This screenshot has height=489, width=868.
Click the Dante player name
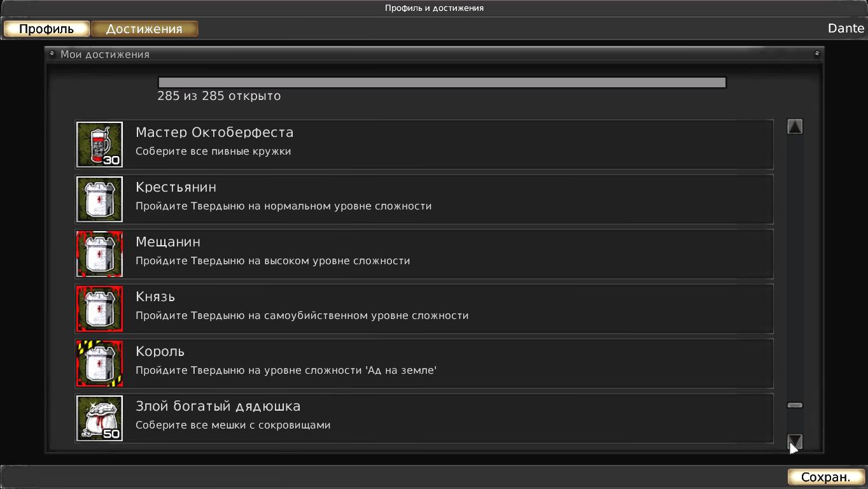[846, 29]
